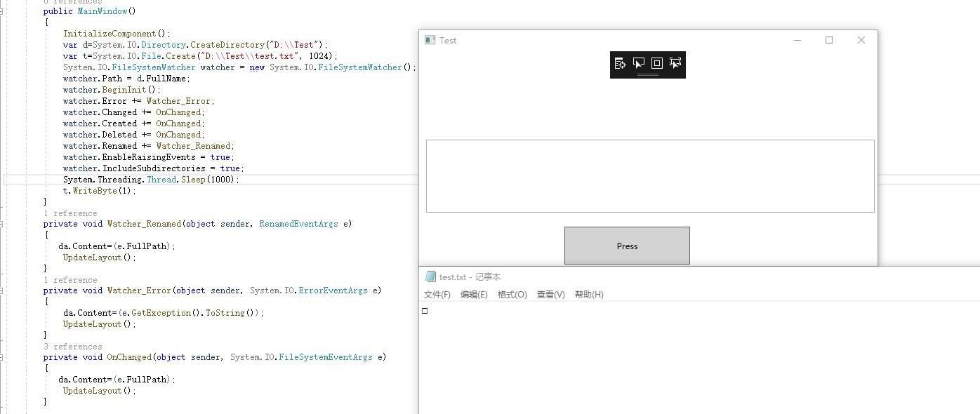Click the watcher.Deleted += OnChanged line
Image resolution: width=980 pixels, height=414 pixels.
pyautogui.click(x=134, y=135)
